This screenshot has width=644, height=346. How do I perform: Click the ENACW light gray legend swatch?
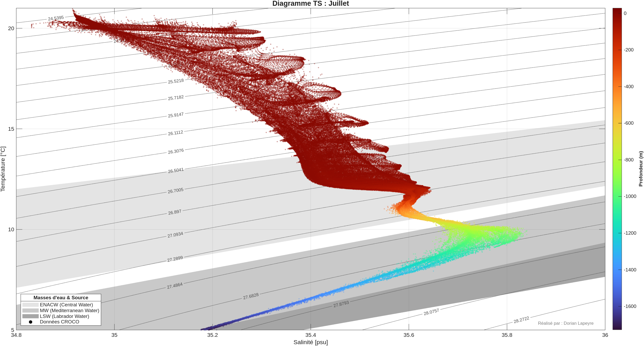click(30, 305)
